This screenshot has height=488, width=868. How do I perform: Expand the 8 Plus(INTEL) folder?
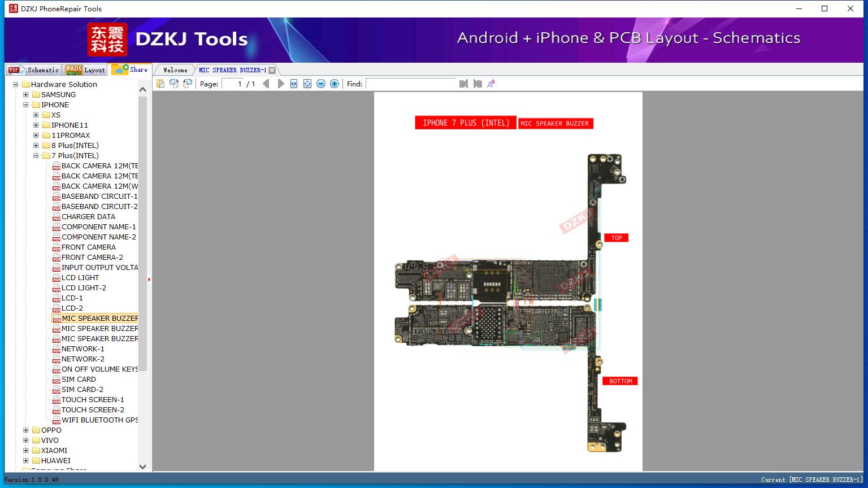click(x=36, y=146)
